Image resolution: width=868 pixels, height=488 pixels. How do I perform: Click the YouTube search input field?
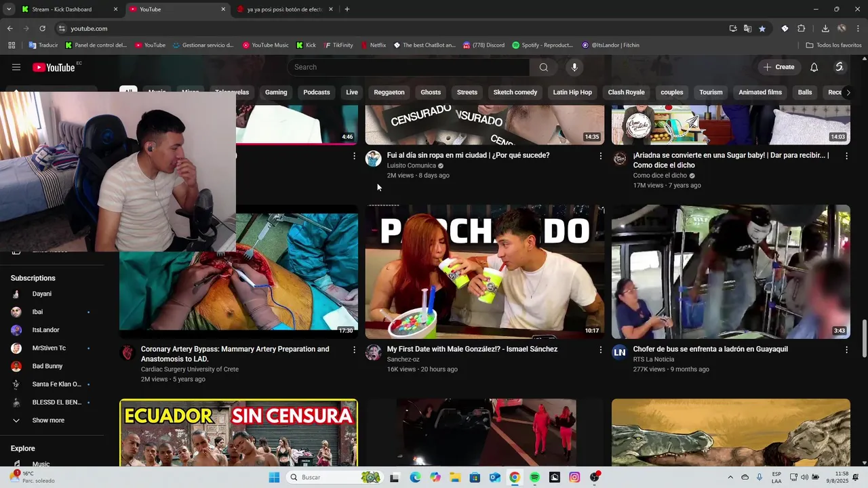tap(409, 67)
